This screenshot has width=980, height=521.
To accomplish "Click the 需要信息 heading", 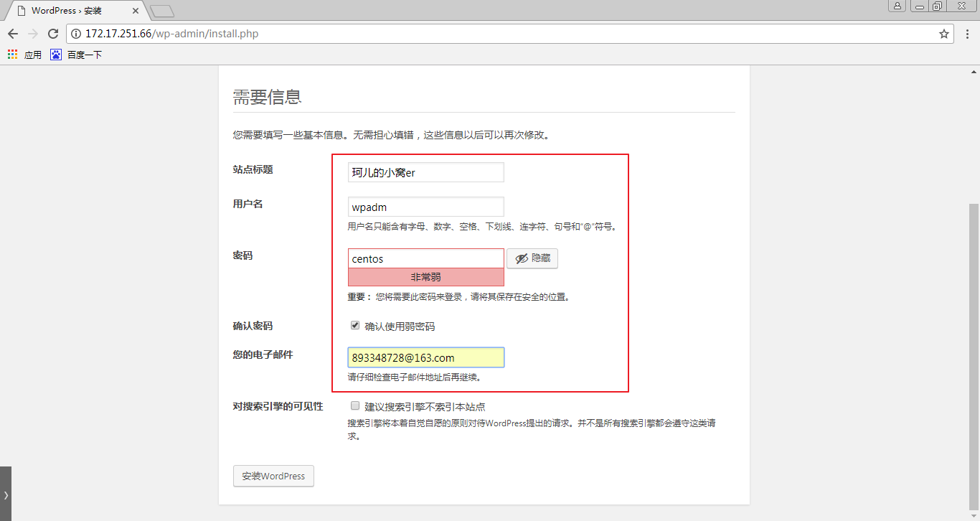I will (x=267, y=98).
